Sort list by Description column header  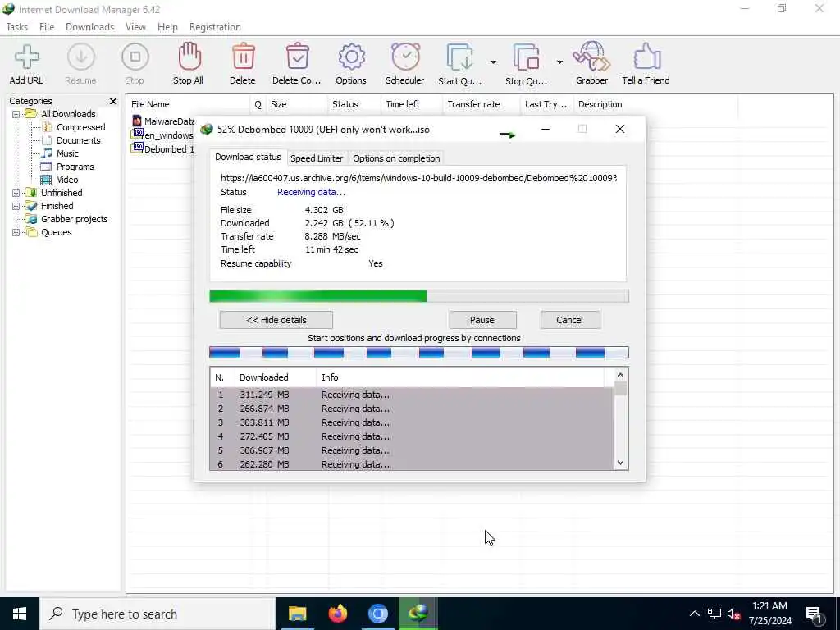click(x=655, y=104)
